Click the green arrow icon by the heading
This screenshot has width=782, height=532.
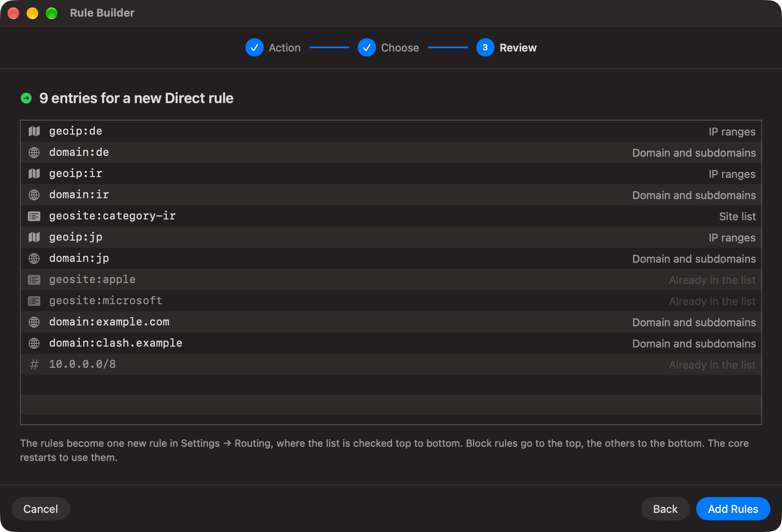tap(26, 98)
